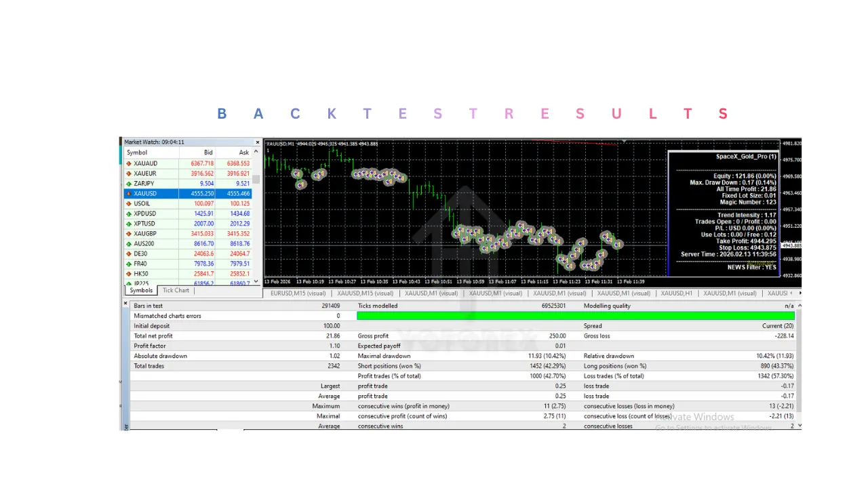Switch to the Symbols tab
This screenshot has height=488, width=868.
coord(141,291)
